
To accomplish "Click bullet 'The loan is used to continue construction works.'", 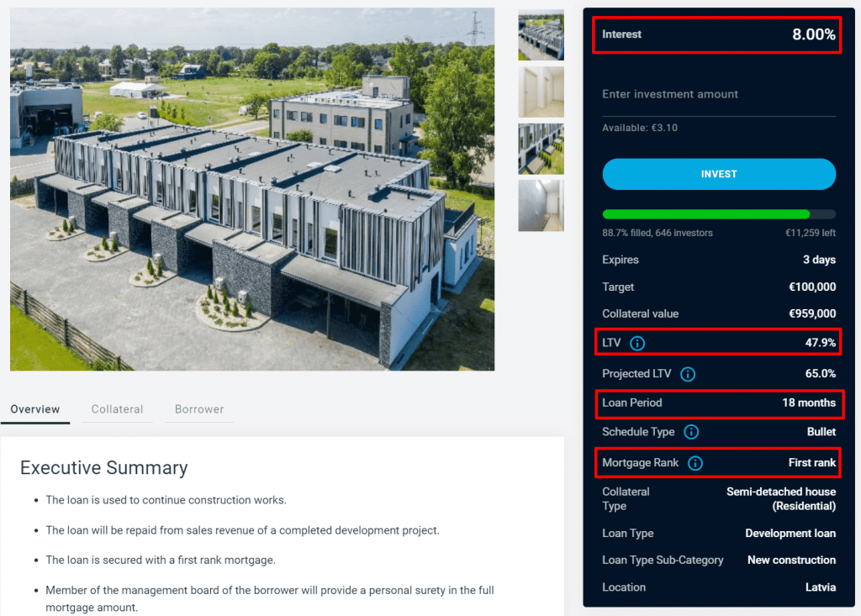I will click(x=166, y=500).
